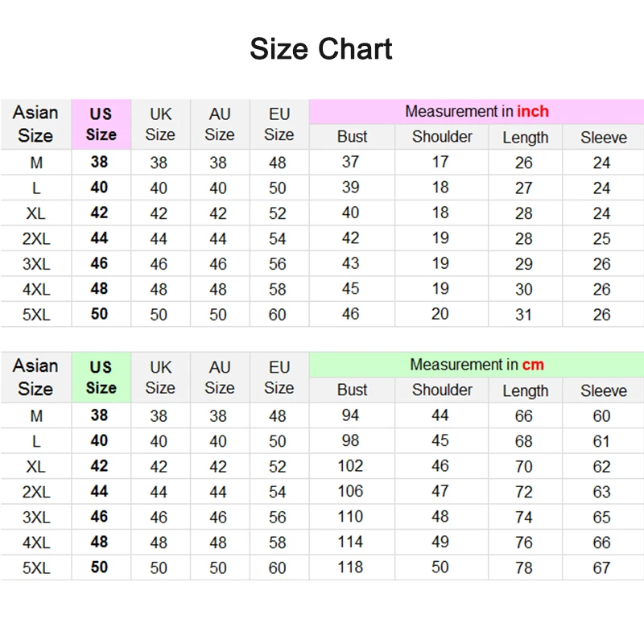Click the Sleeve value 67 cell
The height and width of the screenshot is (644, 644).
click(x=603, y=568)
